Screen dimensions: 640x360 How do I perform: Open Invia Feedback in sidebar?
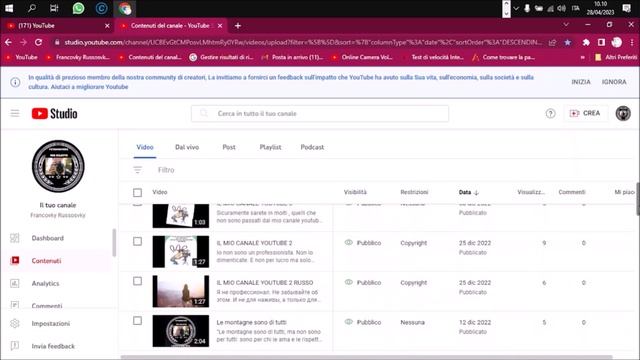coord(53,346)
